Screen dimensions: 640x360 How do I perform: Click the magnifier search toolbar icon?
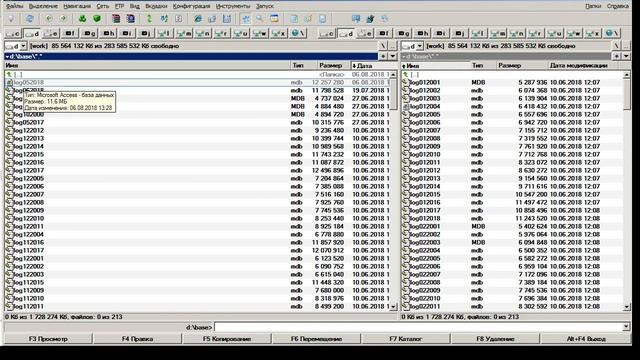pos(260,19)
